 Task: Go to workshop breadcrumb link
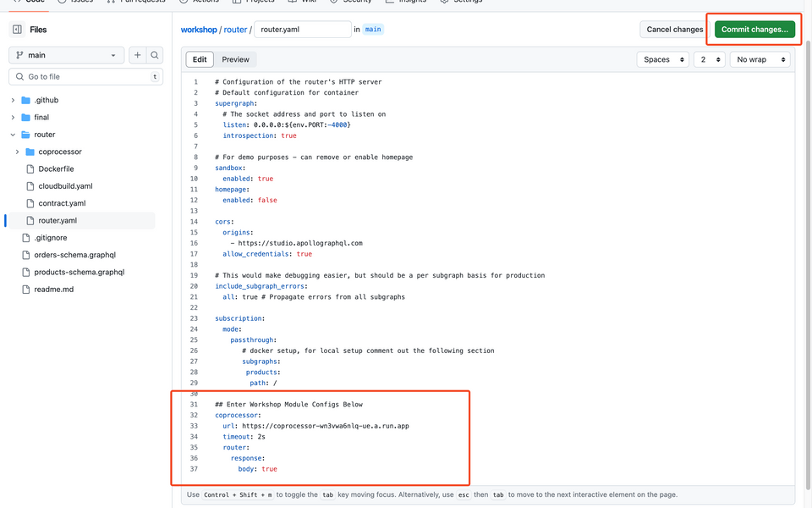tap(199, 30)
